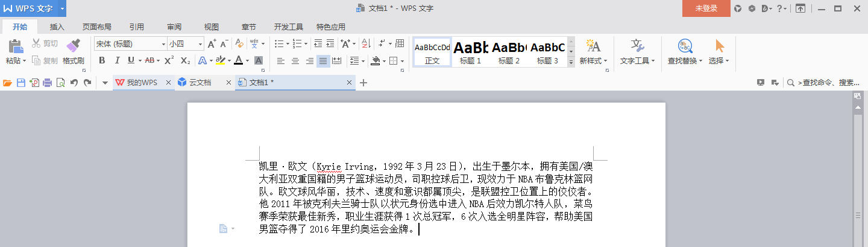
Task: Click the Copy icon
Action: tap(36, 60)
